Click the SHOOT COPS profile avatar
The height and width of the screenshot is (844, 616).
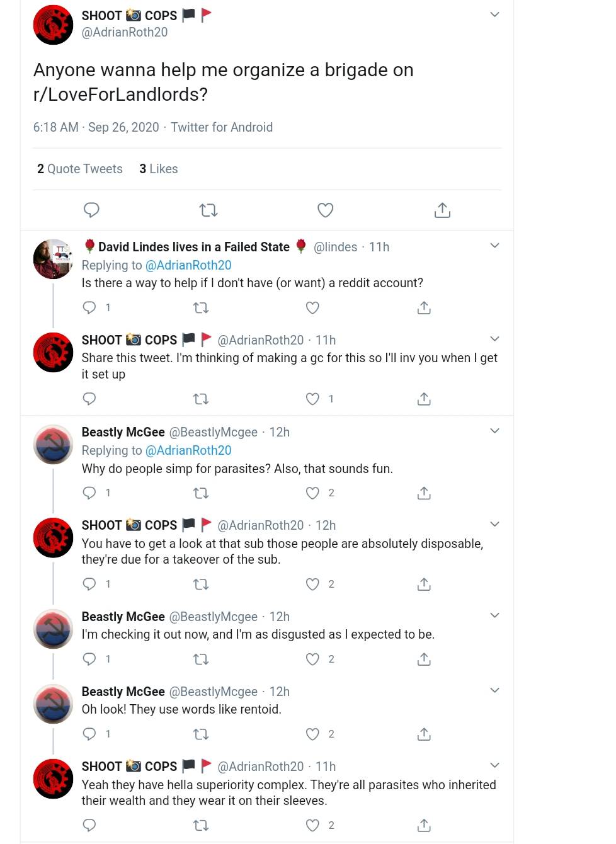click(x=53, y=25)
